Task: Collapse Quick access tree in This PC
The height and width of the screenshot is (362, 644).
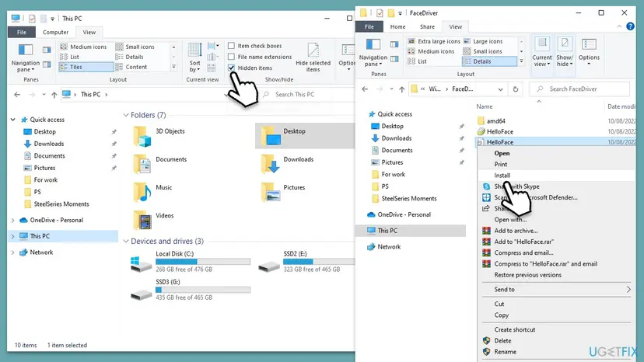Action: click(x=13, y=120)
